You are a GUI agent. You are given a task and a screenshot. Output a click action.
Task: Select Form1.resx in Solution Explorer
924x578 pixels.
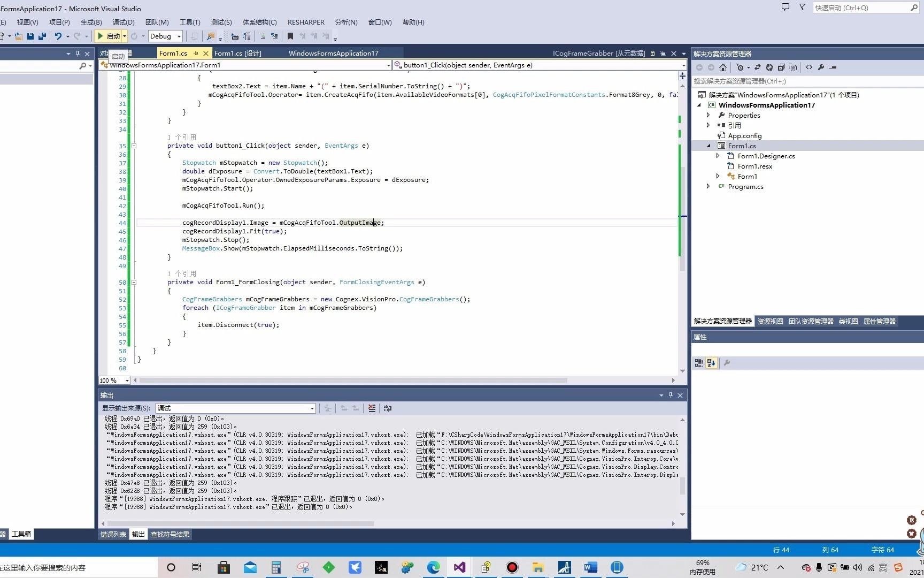(x=754, y=166)
